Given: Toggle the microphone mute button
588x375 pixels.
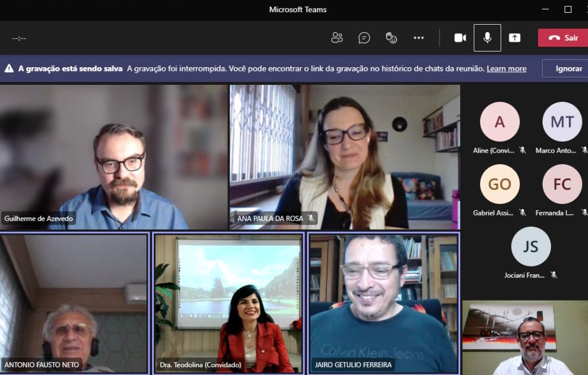Looking at the screenshot, I should 487,38.
